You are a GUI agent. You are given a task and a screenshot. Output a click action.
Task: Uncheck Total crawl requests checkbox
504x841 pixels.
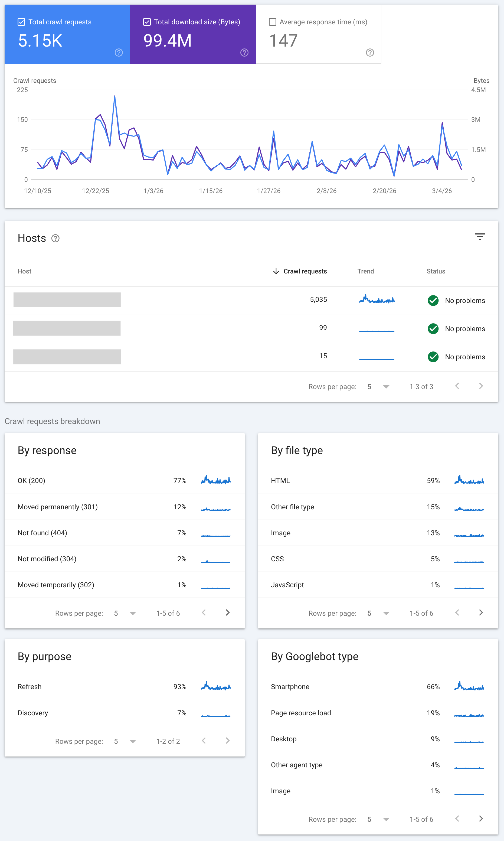click(x=21, y=22)
